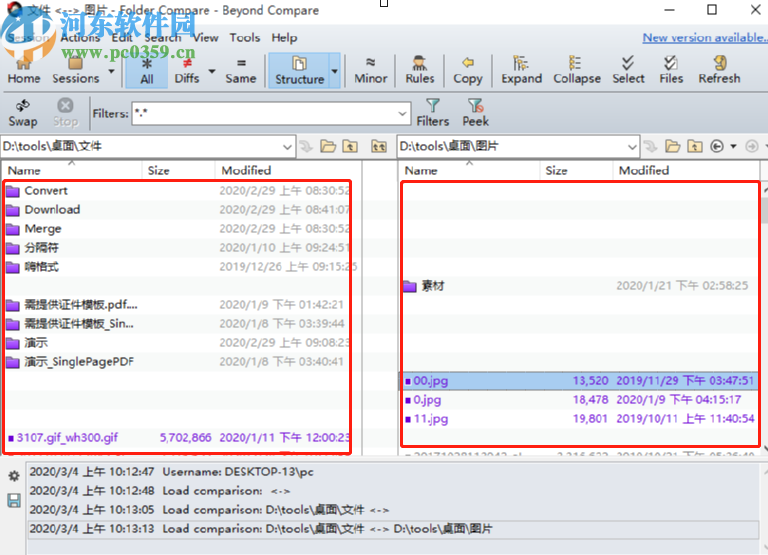
Task: Select the 素材 folder on right
Action: pos(433,286)
